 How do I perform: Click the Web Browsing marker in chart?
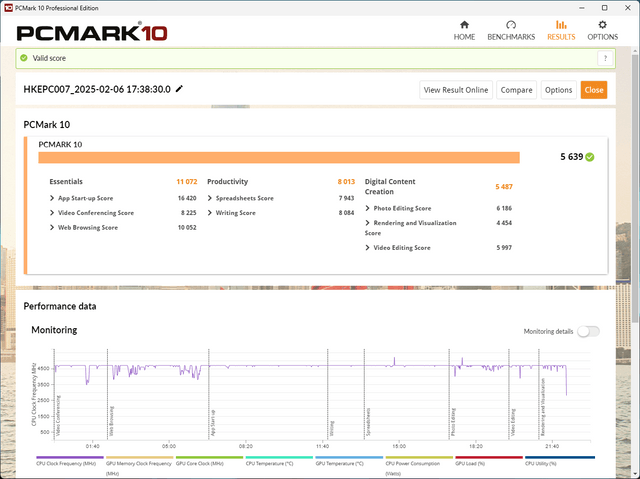tap(112, 421)
